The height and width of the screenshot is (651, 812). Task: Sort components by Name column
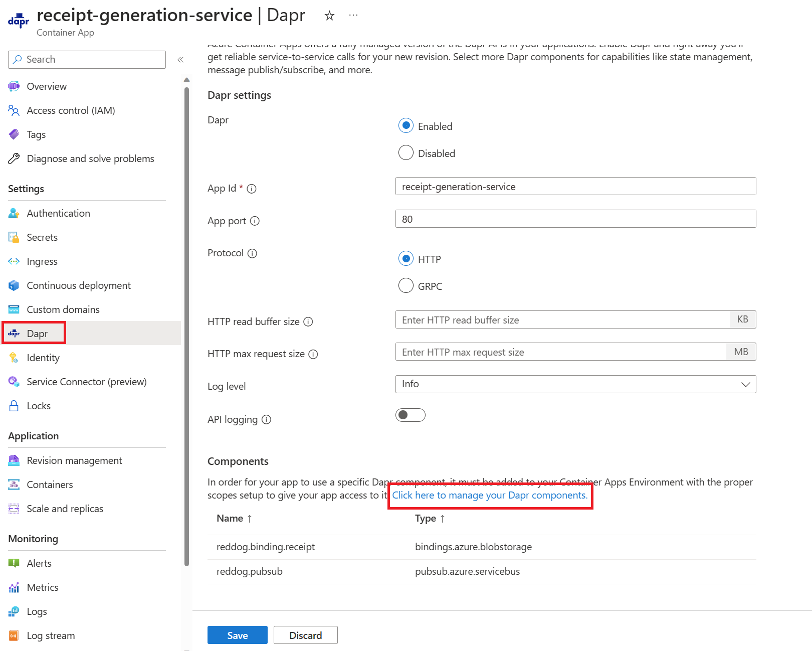coord(234,518)
